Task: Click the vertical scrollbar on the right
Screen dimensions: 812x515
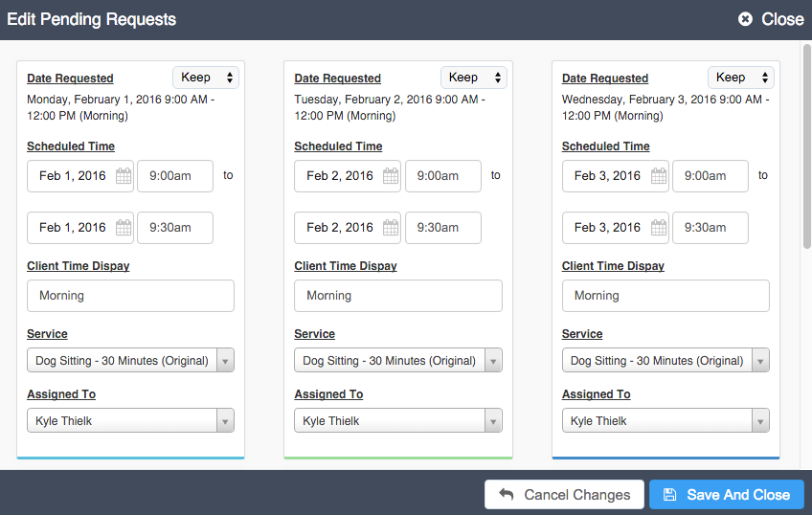Action: click(x=807, y=146)
